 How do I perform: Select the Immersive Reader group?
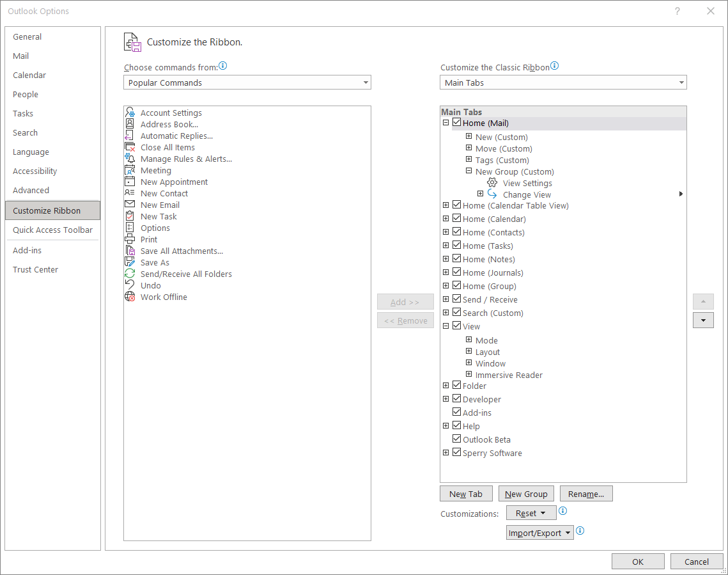point(509,375)
